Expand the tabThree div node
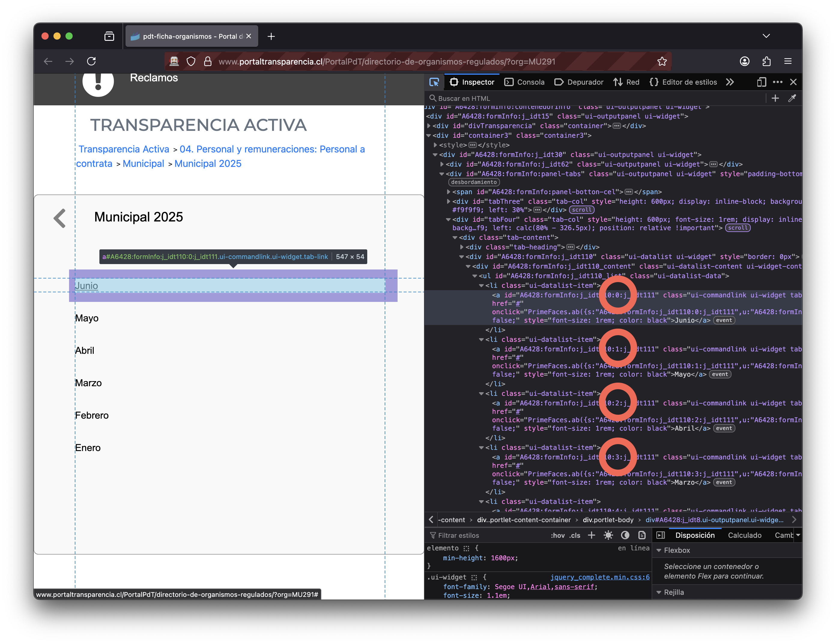836x644 pixels. pos(449,201)
